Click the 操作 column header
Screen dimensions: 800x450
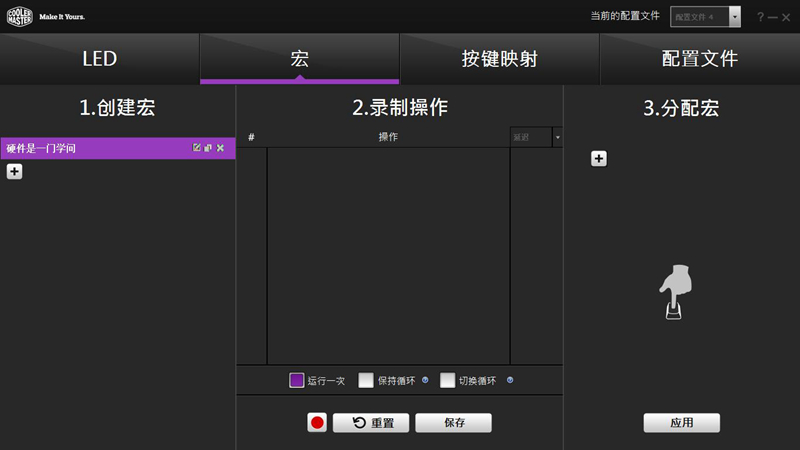[x=388, y=137]
